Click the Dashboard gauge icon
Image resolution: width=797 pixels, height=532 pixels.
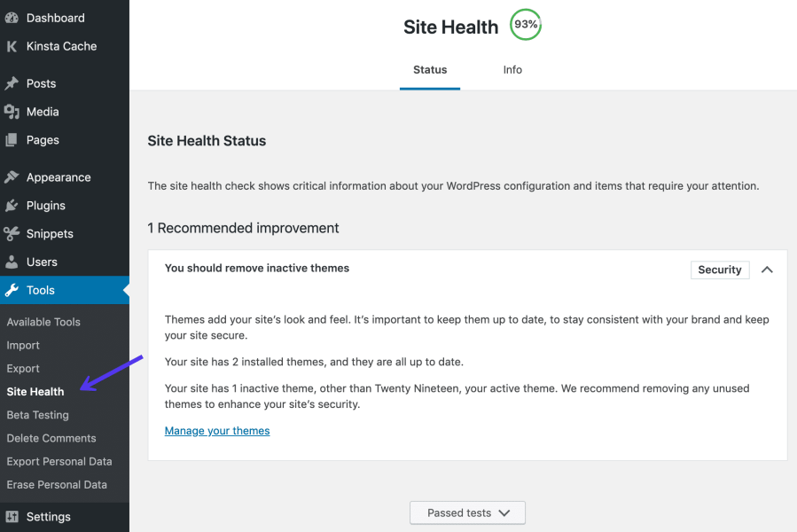pos(12,18)
